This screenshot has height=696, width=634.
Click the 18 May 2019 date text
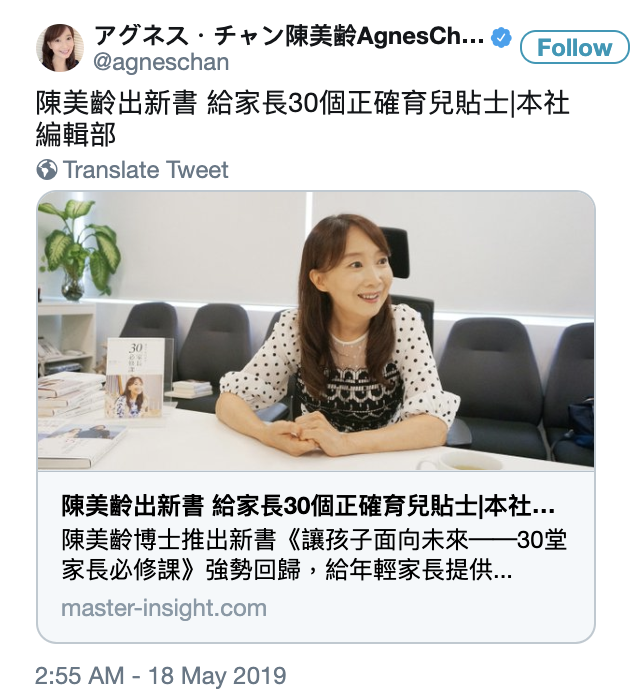pos(217,676)
